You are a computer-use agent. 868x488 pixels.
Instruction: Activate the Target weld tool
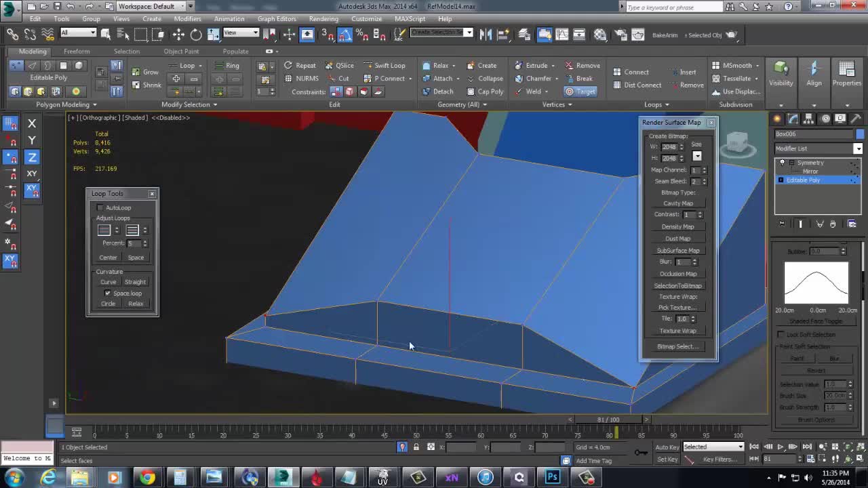(580, 91)
